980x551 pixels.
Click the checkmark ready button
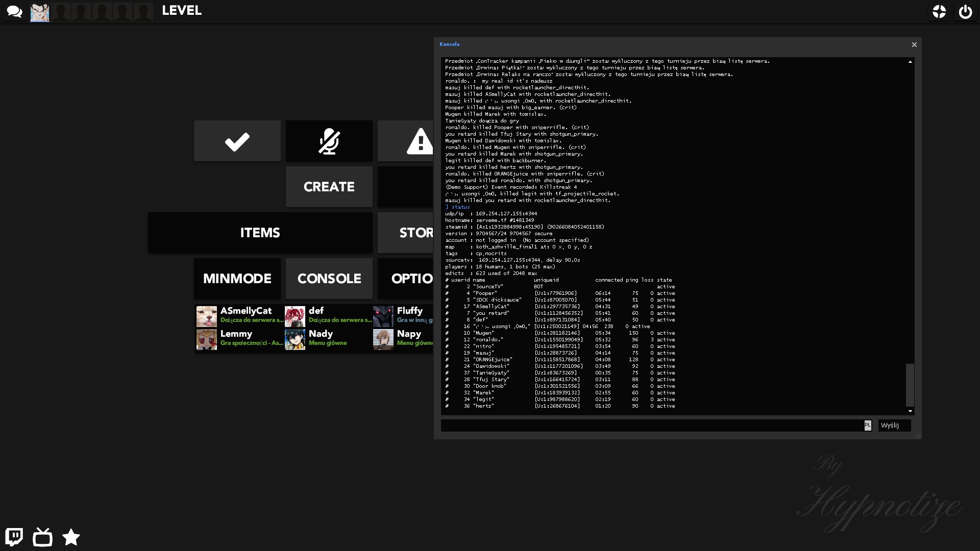[x=237, y=141]
